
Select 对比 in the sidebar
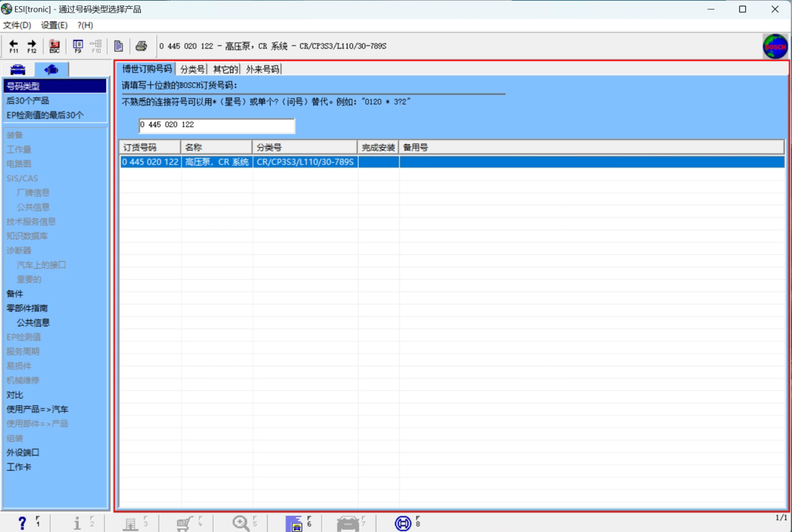tap(14, 395)
